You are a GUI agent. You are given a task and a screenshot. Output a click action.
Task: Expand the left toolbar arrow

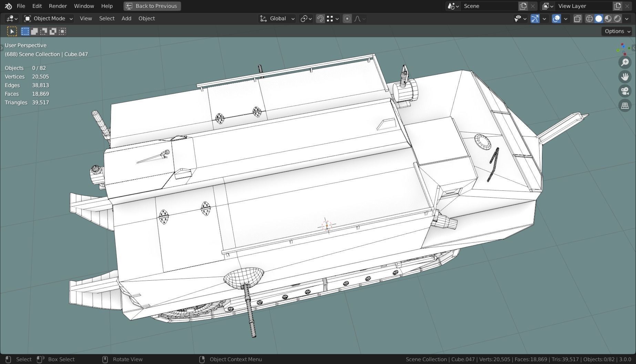[x=2, y=48]
